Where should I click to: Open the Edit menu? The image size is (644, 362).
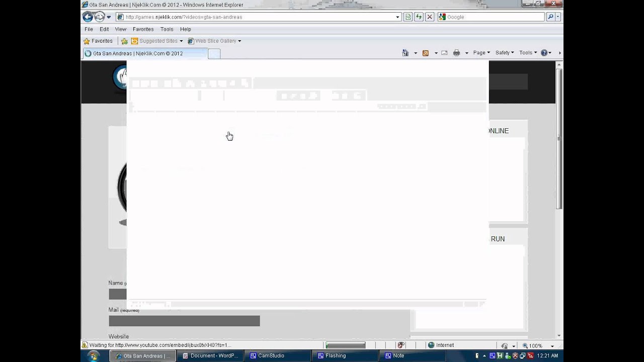(104, 29)
